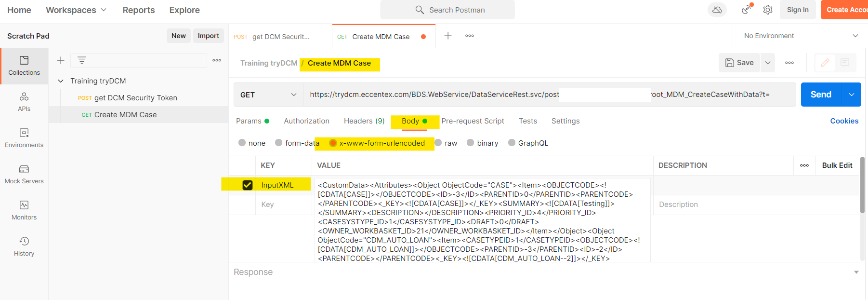
Task: Open request more-actions ellipsis near Save
Action: tap(789, 63)
